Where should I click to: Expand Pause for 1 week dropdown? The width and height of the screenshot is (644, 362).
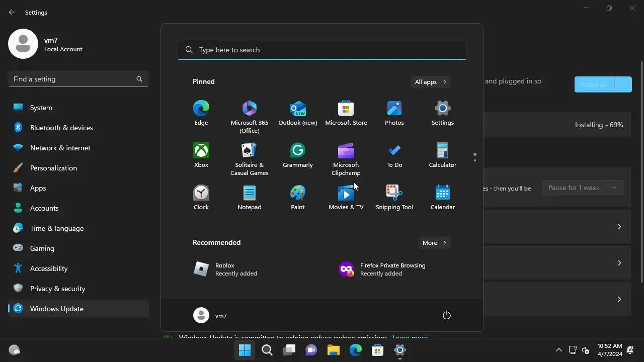coord(583,188)
